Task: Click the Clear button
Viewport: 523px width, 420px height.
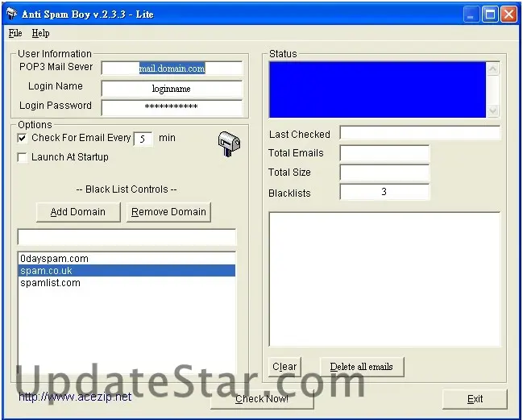Action: [284, 367]
